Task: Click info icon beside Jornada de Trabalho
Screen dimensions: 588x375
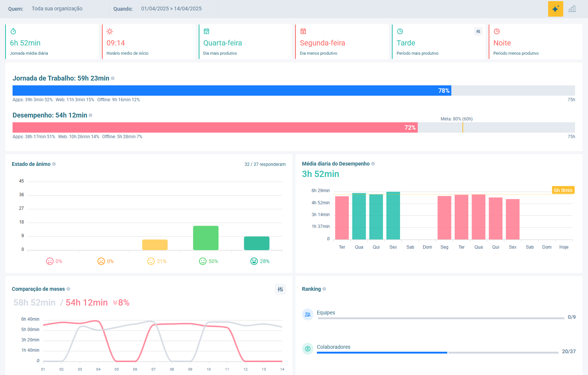Action: pos(113,78)
